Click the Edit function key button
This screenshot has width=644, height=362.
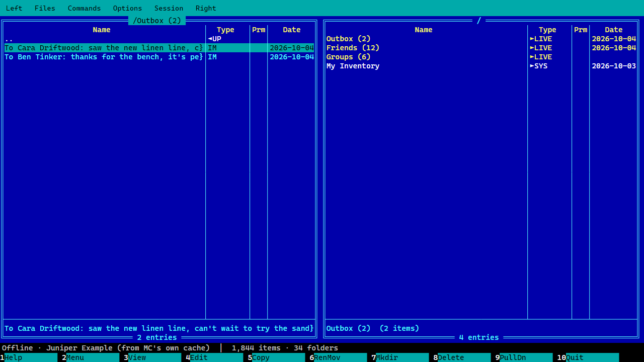point(214,357)
